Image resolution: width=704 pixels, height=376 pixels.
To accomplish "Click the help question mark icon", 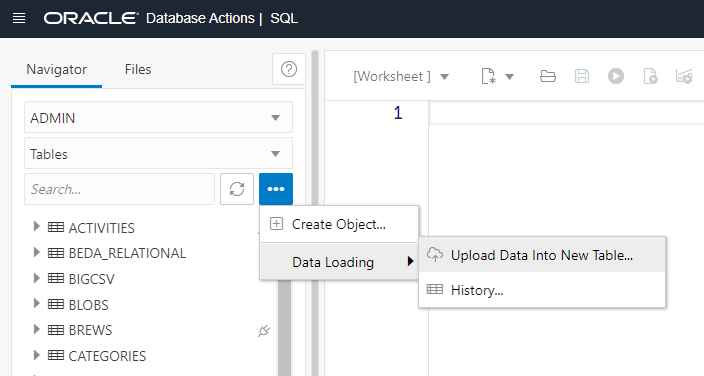I will click(289, 69).
